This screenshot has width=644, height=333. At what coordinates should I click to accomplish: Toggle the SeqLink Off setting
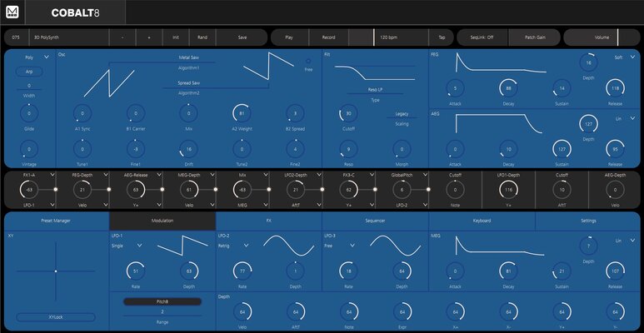(x=482, y=37)
